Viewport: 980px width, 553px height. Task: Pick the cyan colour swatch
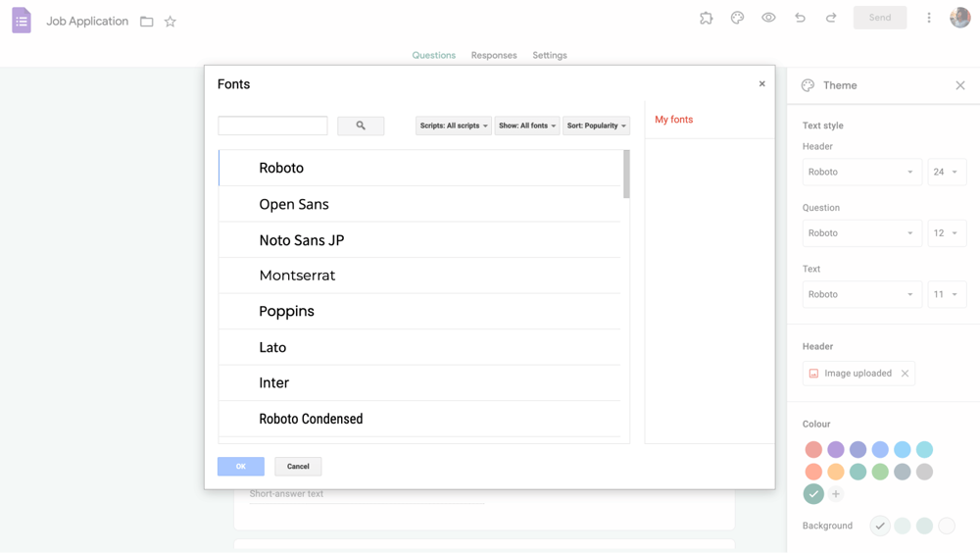coord(924,450)
